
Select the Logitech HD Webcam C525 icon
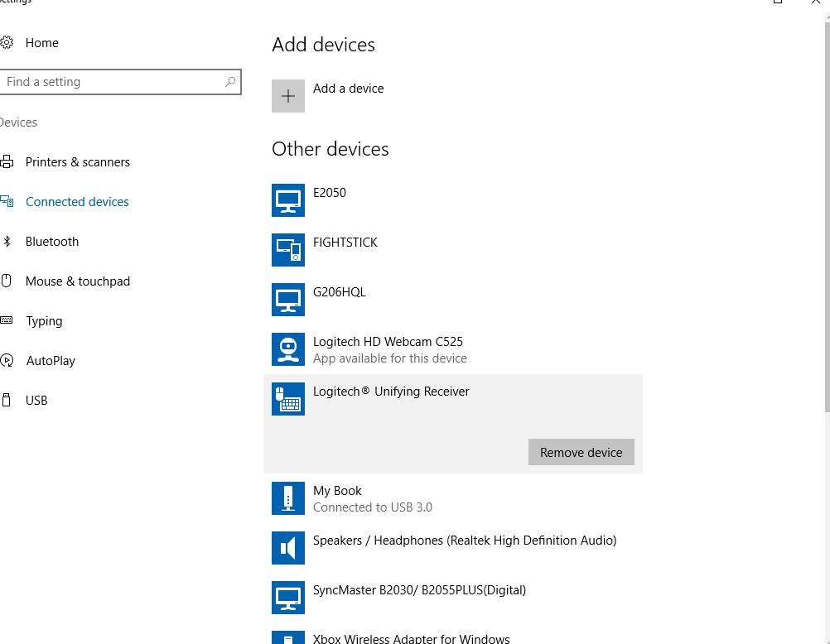pos(288,349)
